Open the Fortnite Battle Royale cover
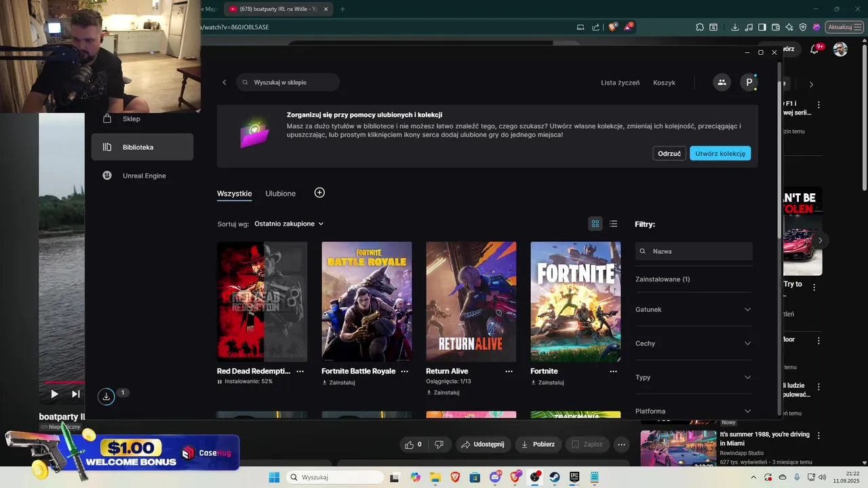This screenshot has height=488, width=868. point(366,302)
